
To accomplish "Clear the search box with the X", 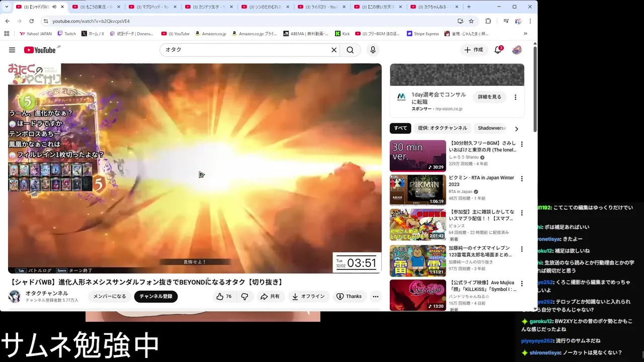I will tap(334, 50).
